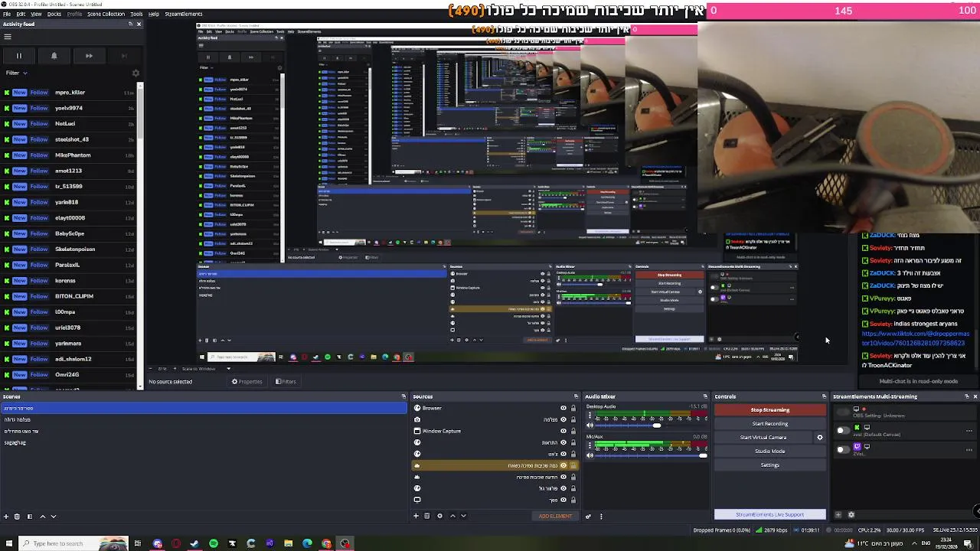
Task: Open the tiktok.com link in chat
Action: pyautogui.click(x=915, y=338)
